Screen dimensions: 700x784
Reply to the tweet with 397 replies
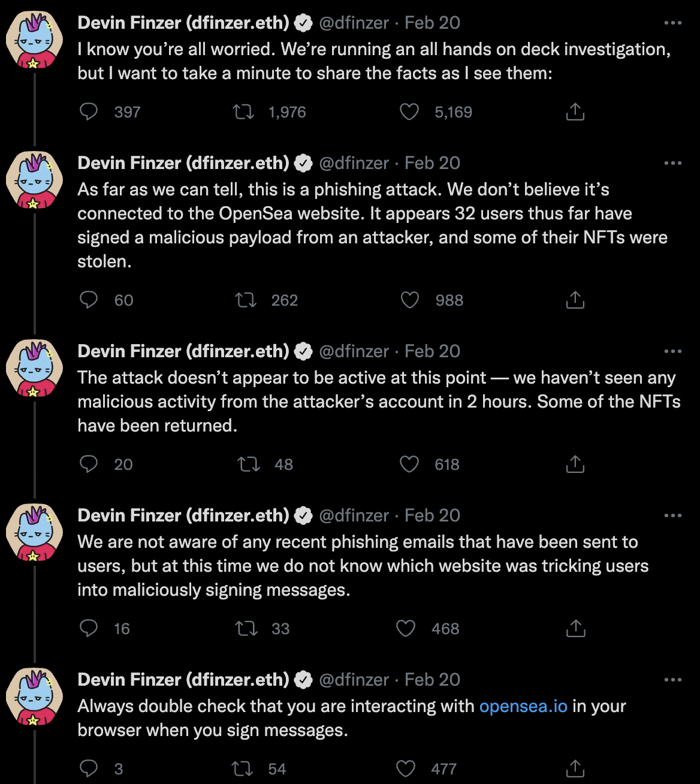point(89,111)
